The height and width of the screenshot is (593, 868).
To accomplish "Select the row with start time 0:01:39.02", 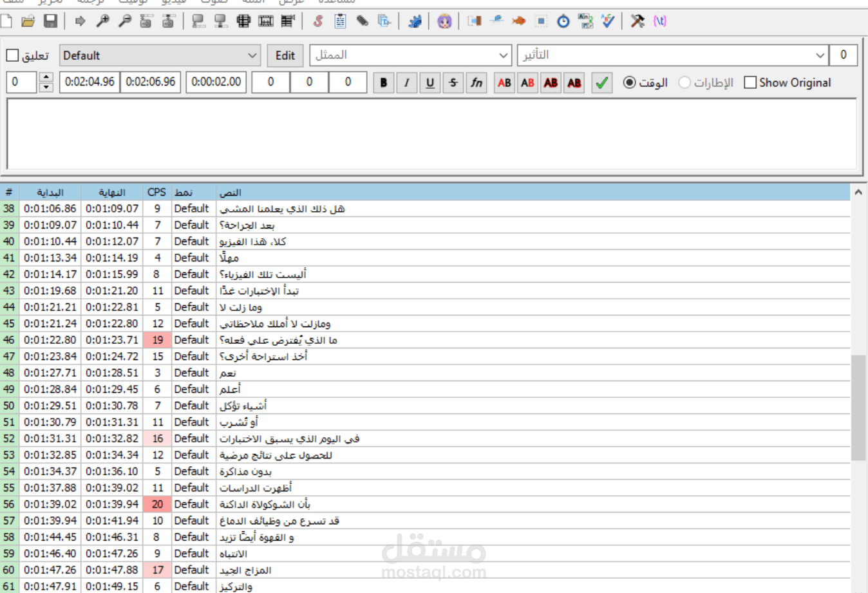I will point(425,504).
